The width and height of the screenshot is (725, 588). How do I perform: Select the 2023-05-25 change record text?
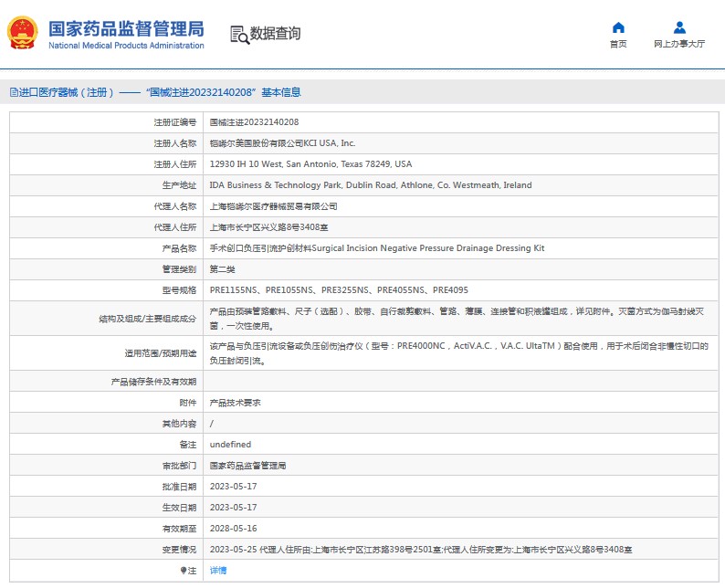click(421, 550)
